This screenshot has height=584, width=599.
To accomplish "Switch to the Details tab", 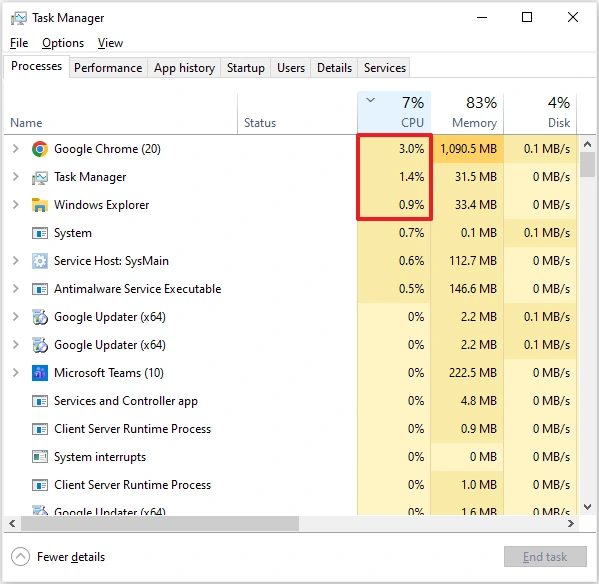I will [x=334, y=68].
